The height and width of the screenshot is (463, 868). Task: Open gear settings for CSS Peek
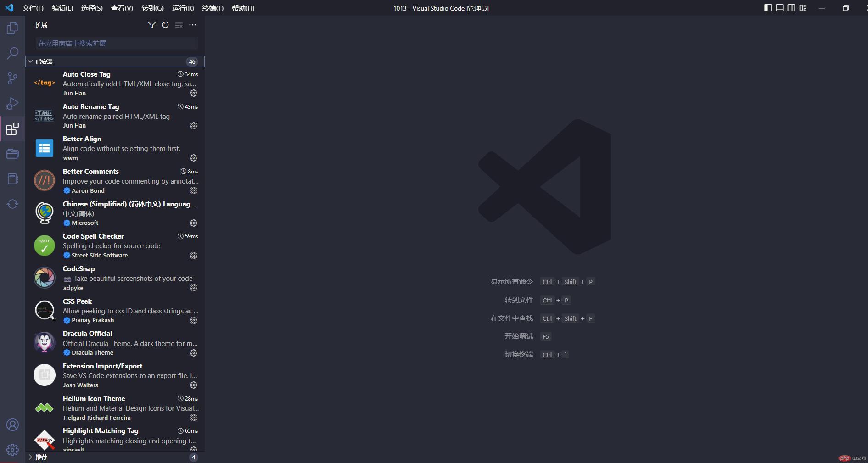point(194,320)
